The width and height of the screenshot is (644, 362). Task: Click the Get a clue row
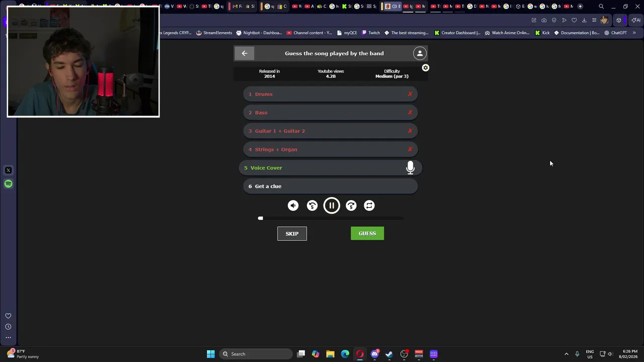331,187
